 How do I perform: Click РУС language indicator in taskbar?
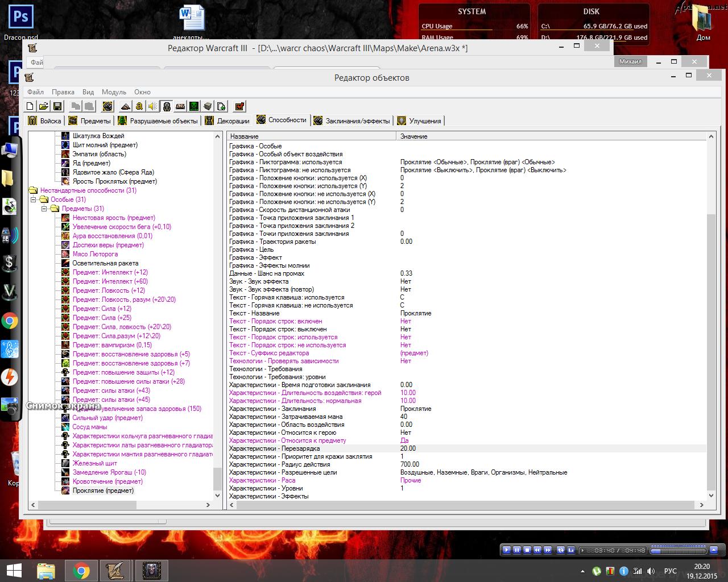tap(671, 571)
